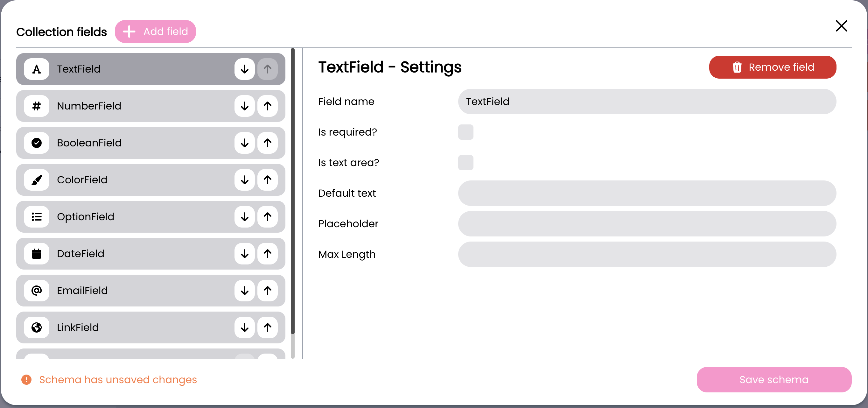Click the EmailField at-sign icon
868x408 pixels.
pyautogui.click(x=36, y=291)
